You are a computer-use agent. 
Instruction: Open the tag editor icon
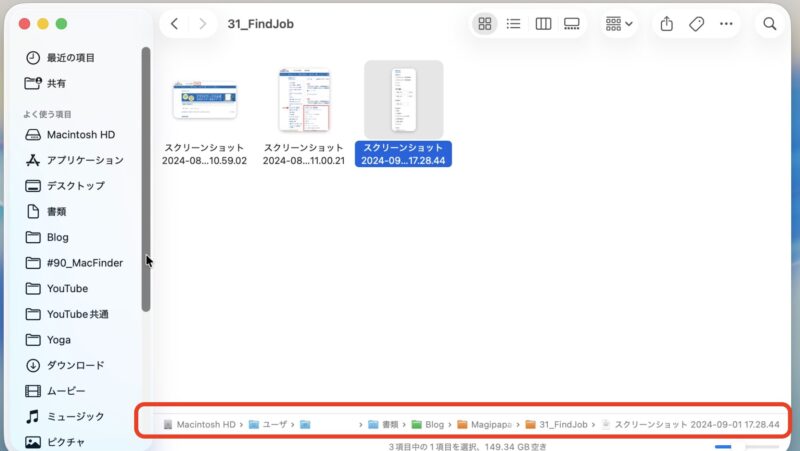click(x=696, y=24)
